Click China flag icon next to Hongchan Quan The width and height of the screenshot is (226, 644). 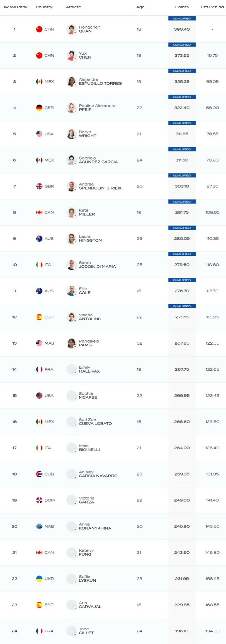39,29
